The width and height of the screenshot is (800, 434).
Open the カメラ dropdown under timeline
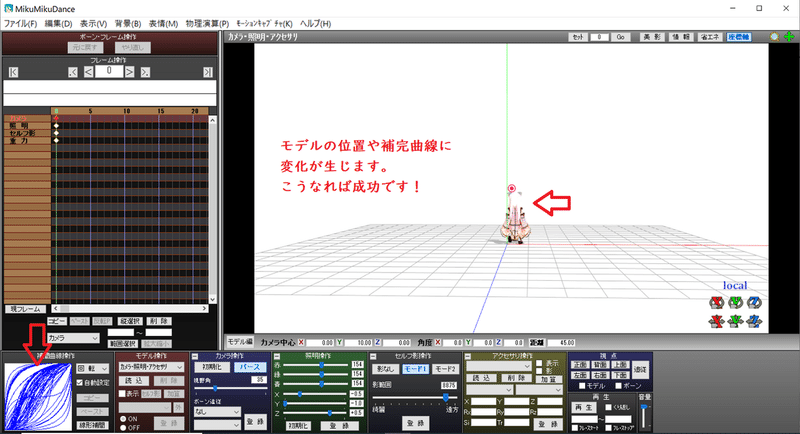coord(73,338)
